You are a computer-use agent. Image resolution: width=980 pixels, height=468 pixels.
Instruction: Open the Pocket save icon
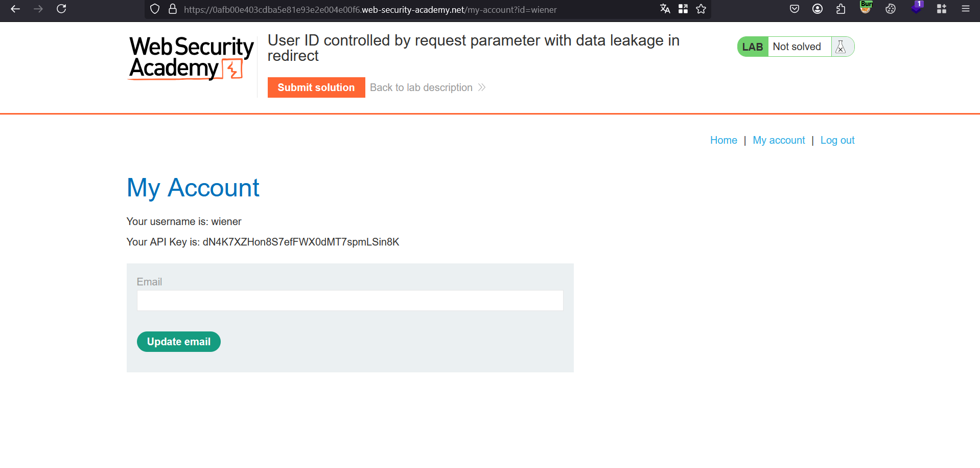click(795, 9)
